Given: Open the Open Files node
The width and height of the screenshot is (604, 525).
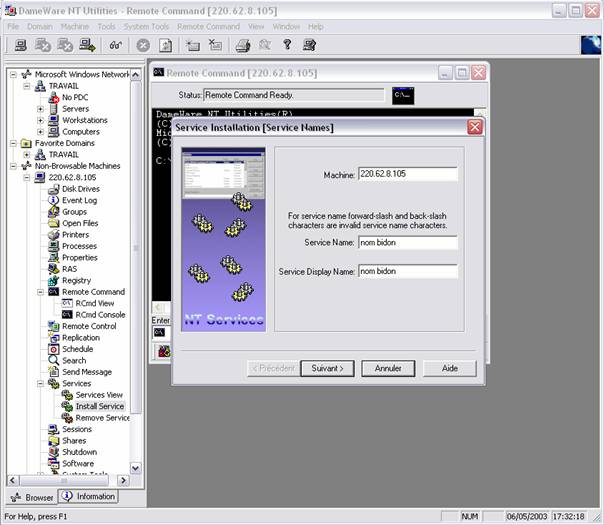Looking at the screenshot, I should (x=80, y=223).
